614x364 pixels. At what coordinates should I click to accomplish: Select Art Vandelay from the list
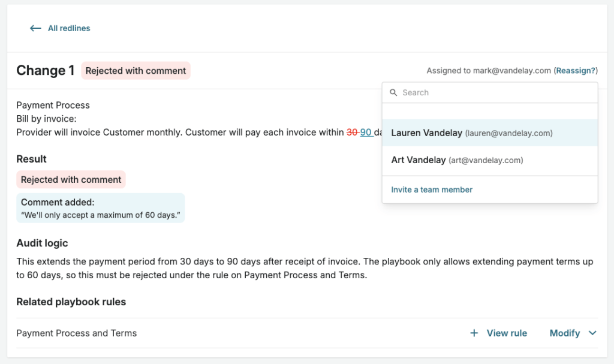[490, 160]
